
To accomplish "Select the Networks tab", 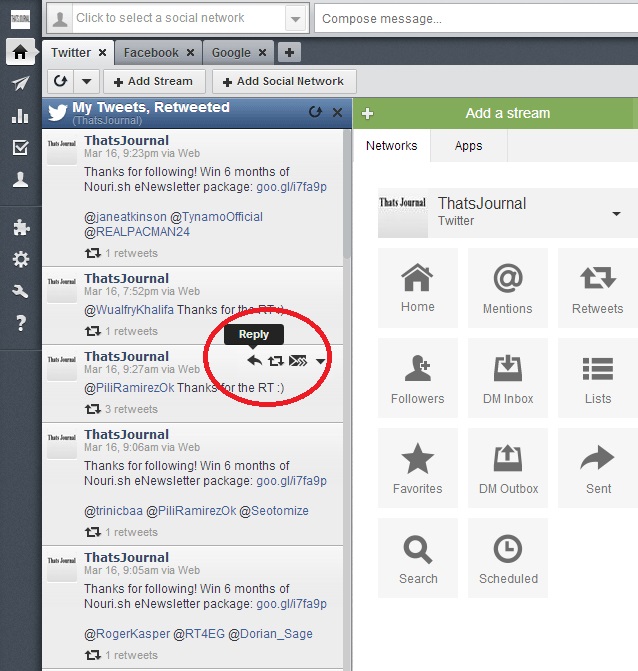I will click(392, 146).
